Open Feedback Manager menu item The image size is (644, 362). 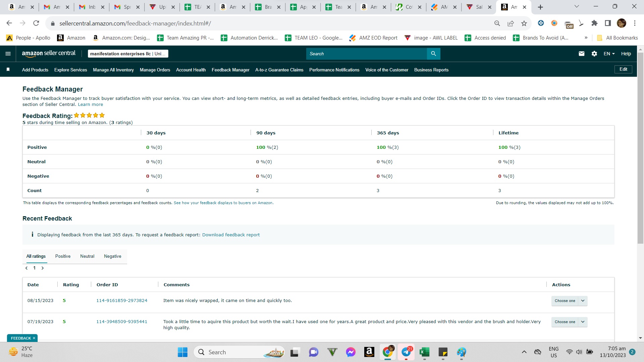[x=230, y=70]
